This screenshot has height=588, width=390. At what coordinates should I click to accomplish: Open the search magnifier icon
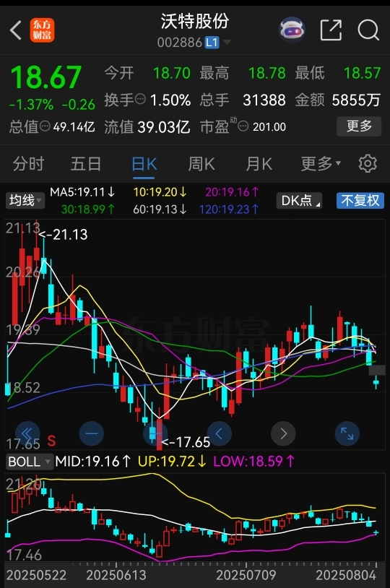point(368,30)
